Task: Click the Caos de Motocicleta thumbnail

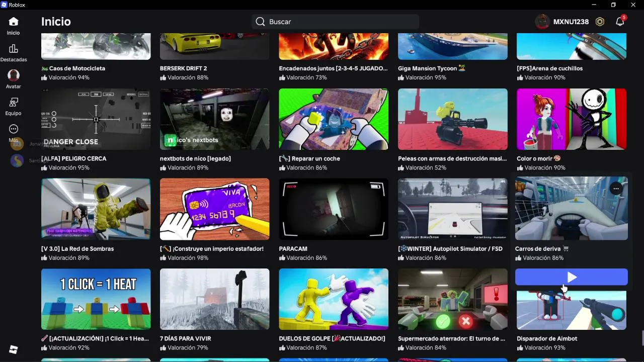Action: point(96,46)
